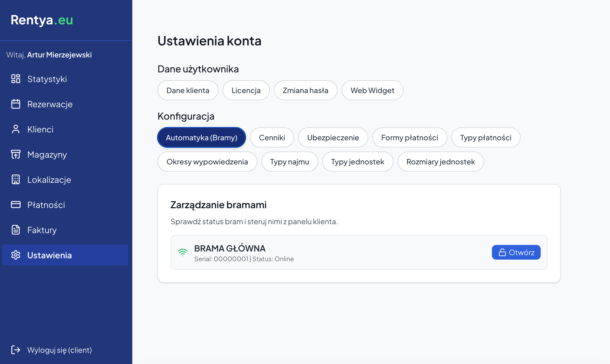Click the Statystyki dashboard icon

16,79
